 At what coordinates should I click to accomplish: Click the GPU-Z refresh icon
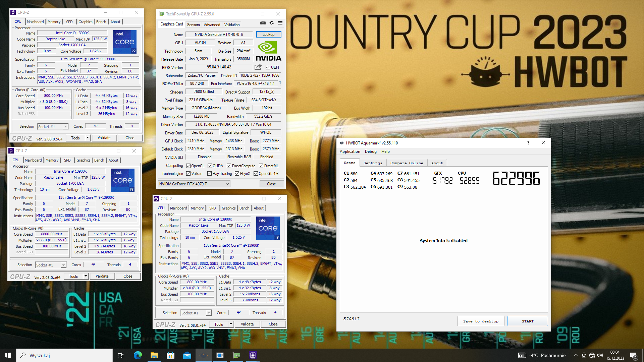pos(271,23)
